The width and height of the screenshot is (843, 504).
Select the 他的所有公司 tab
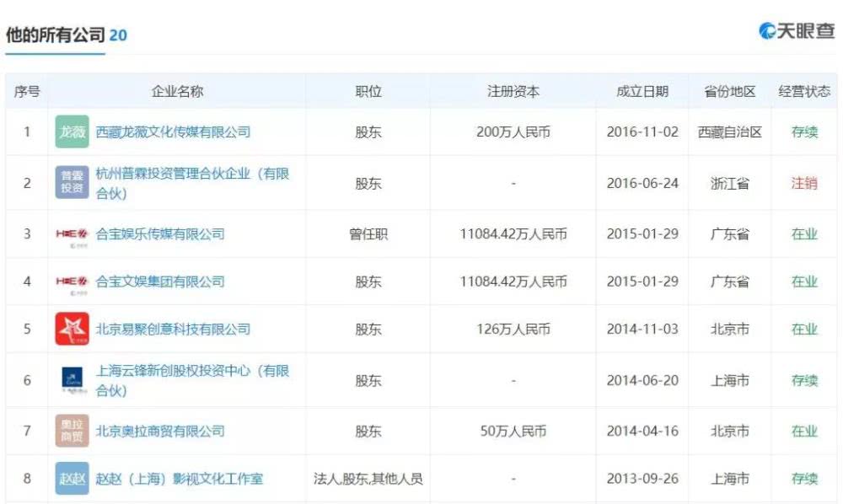pyautogui.click(x=56, y=35)
